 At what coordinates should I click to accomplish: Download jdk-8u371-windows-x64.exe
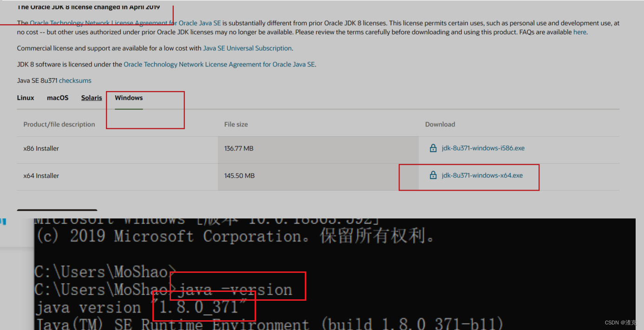coord(482,175)
